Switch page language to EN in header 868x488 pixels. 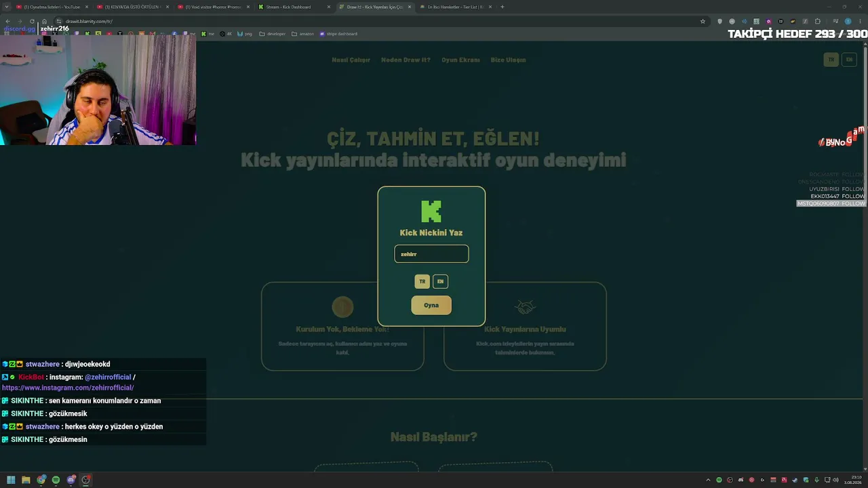click(849, 60)
